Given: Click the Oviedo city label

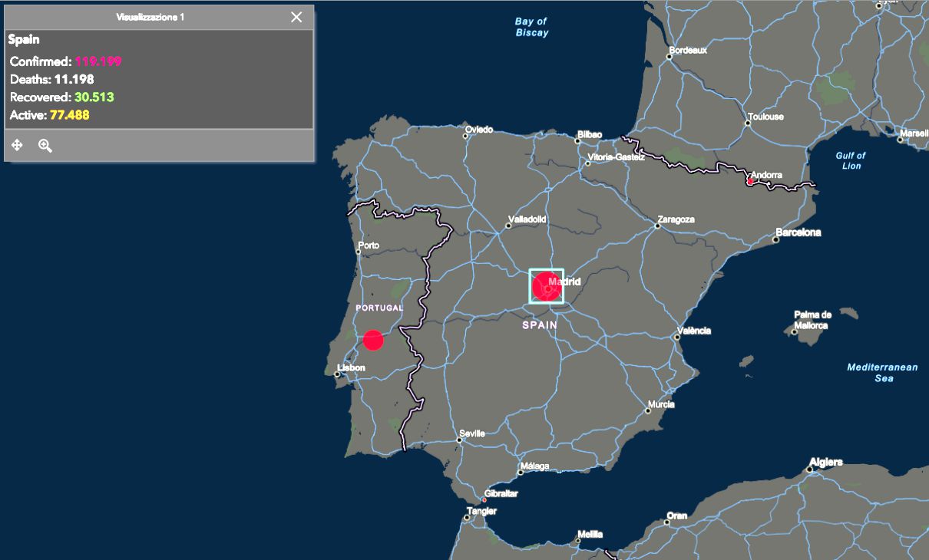Looking at the screenshot, I should pyautogui.click(x=479, y=130).
